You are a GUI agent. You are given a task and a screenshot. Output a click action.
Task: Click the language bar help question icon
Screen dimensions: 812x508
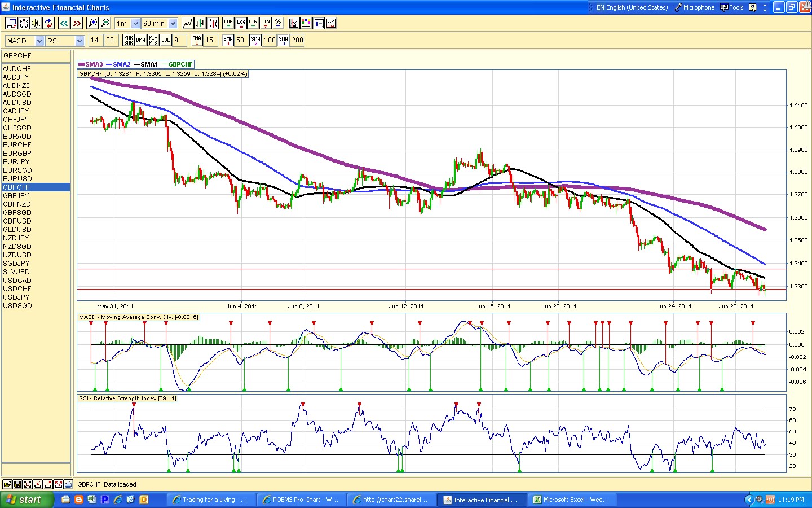click(753, 7)
